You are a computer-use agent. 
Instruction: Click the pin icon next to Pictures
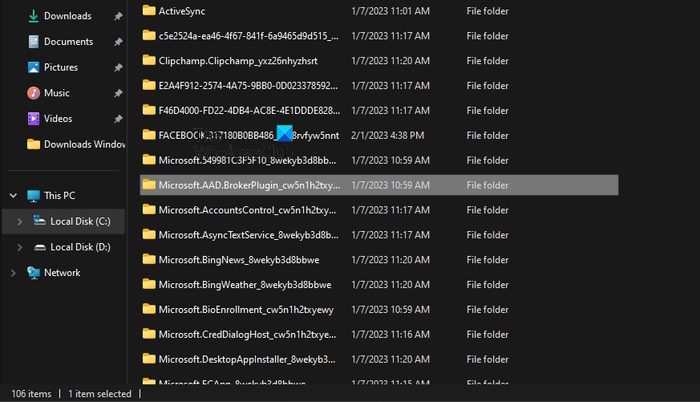118,67
